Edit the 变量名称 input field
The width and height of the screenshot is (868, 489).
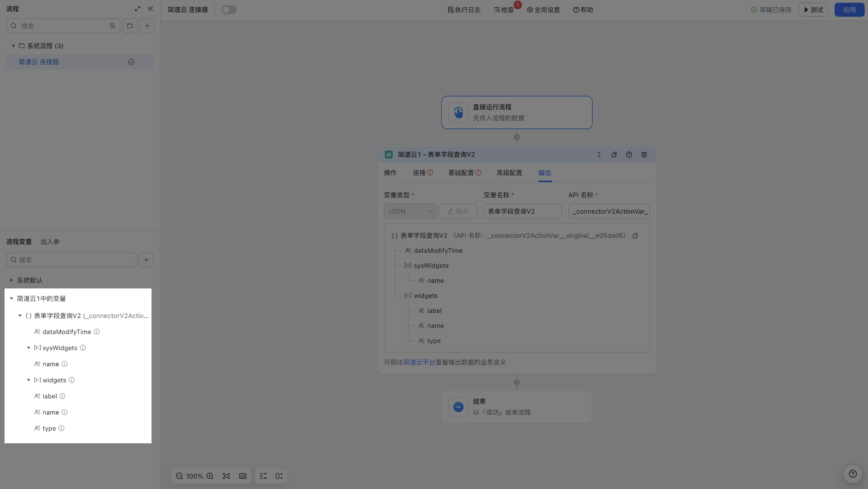click(x=522, y=211)
